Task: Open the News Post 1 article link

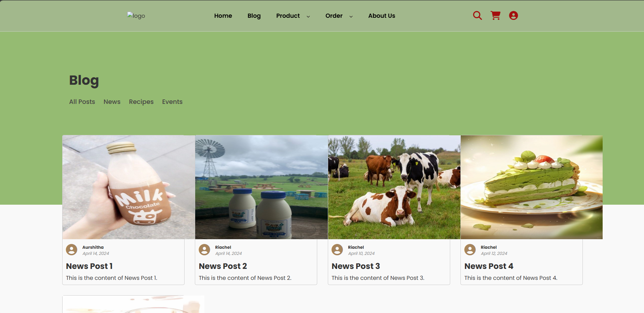Action: [x=89, y=266]
